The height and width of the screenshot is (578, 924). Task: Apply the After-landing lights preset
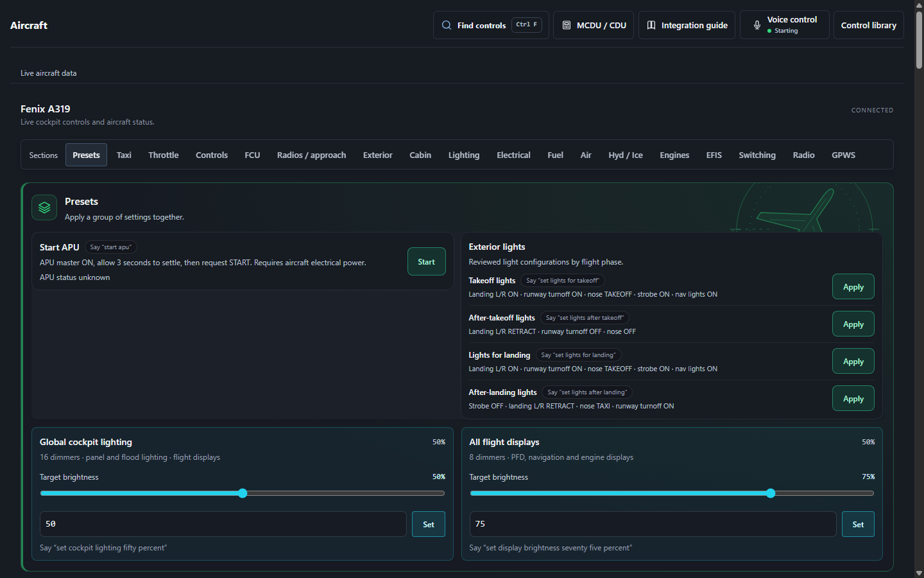(x=853, y=398)
